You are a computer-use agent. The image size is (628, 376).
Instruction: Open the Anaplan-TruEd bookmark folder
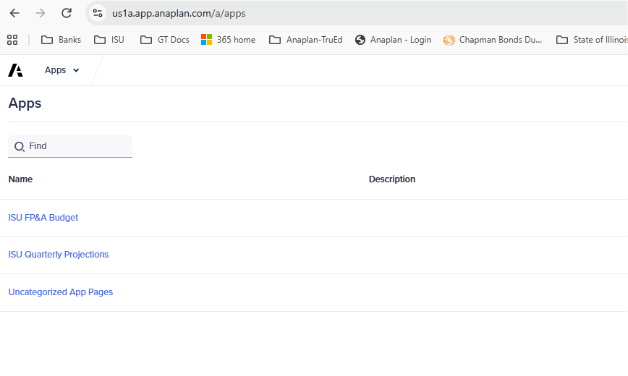click(306, 40)
